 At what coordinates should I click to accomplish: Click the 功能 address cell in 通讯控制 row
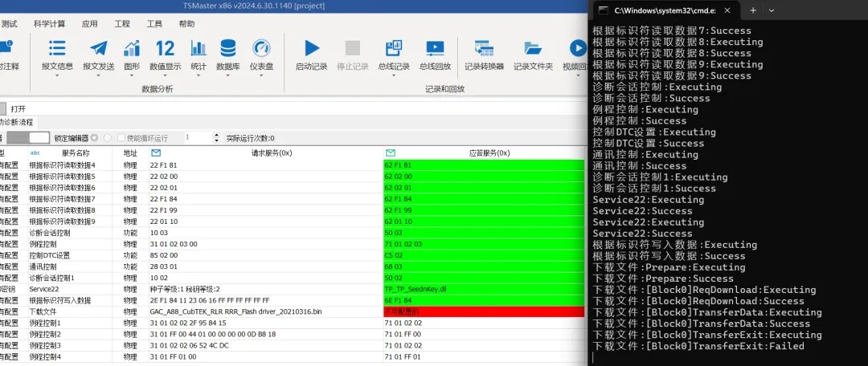[x=130, y=266]
